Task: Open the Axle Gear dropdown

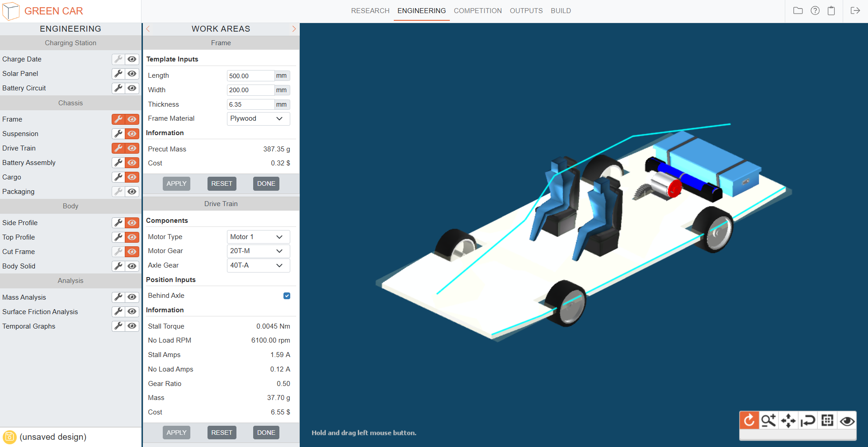Action: (258, 265)
